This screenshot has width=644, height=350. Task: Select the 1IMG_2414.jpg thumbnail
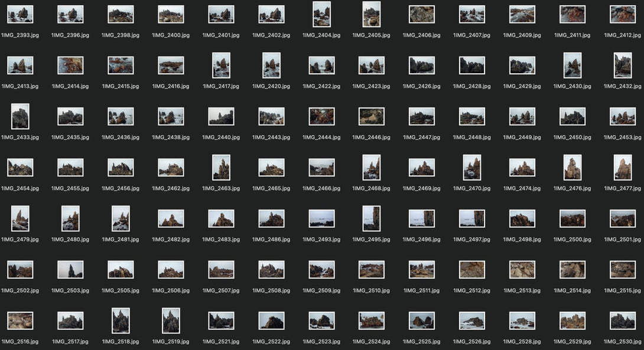tap(70, 66)
